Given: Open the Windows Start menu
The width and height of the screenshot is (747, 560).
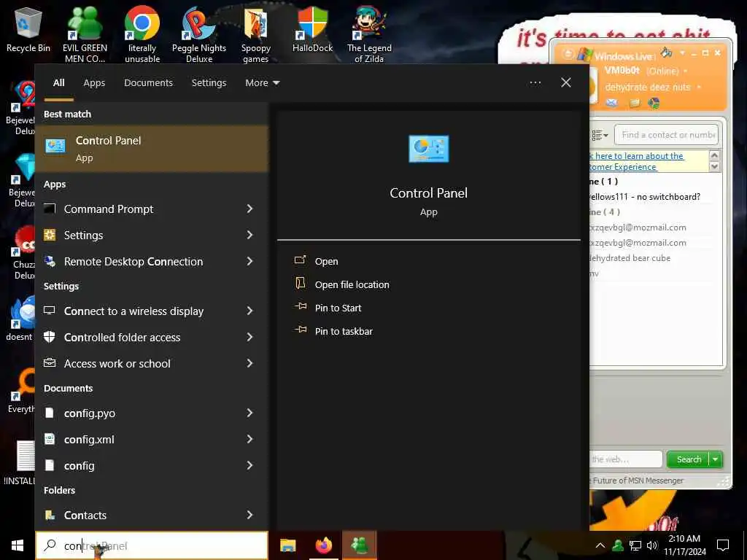Looking at the screenshot, I should (18, 545).
